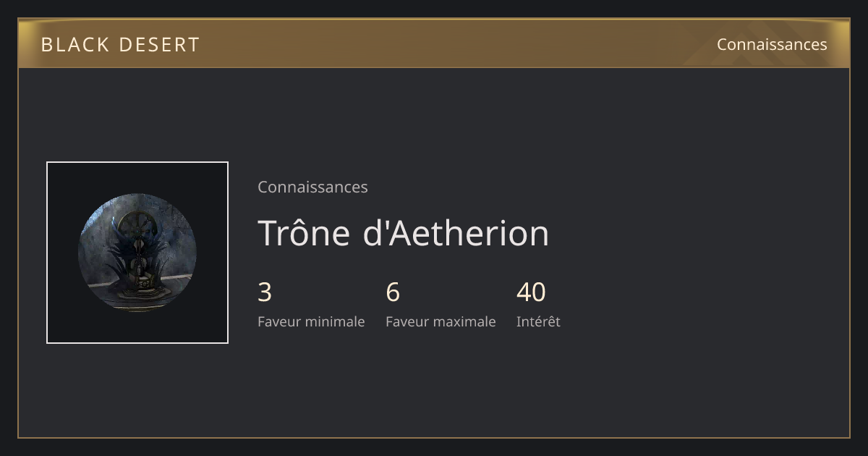Open the throne knowledge image thumbnail frame
The width and height of the screenshot is (868, 456).
click(137, 253)
